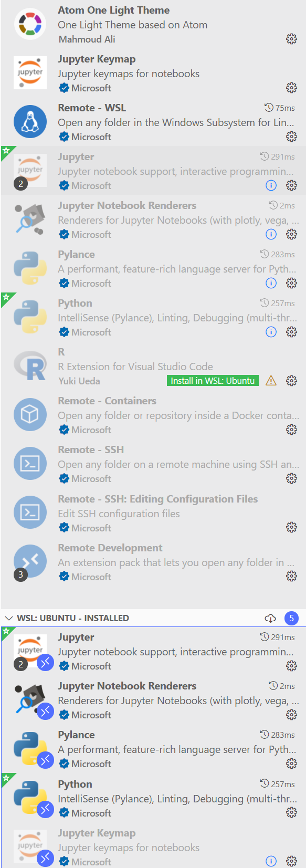
Task: Click the Remote - Containers cube icon
Action: 30,414
